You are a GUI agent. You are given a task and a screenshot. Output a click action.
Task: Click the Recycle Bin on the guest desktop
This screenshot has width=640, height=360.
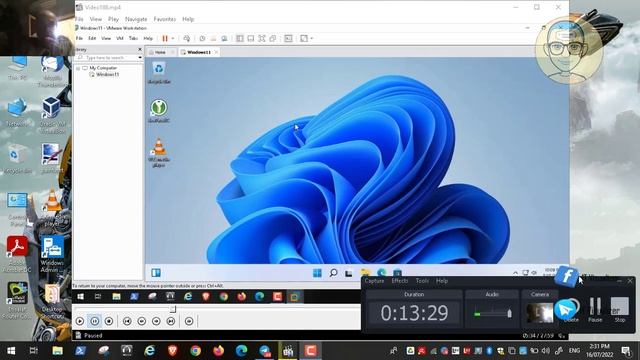click(x=159, y=73)
